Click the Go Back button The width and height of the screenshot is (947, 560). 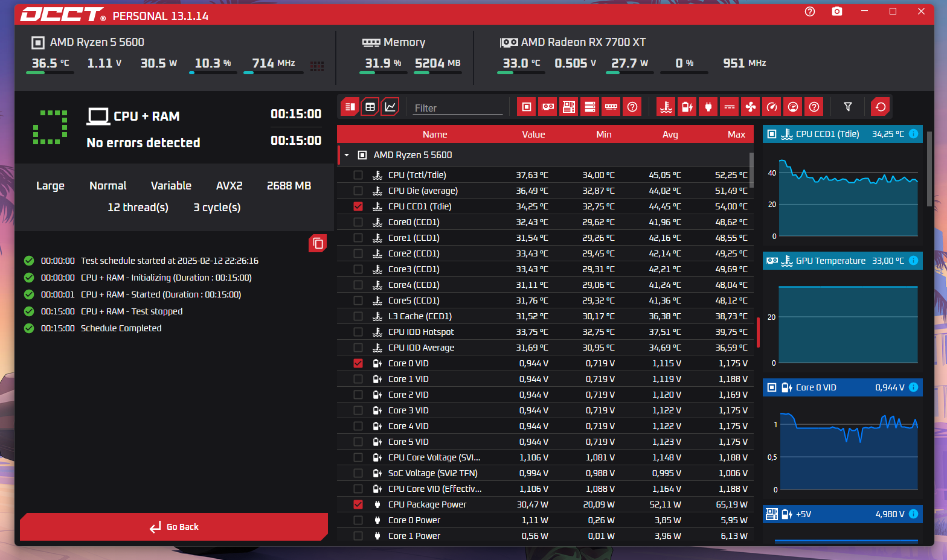click(x=174, y=527)
